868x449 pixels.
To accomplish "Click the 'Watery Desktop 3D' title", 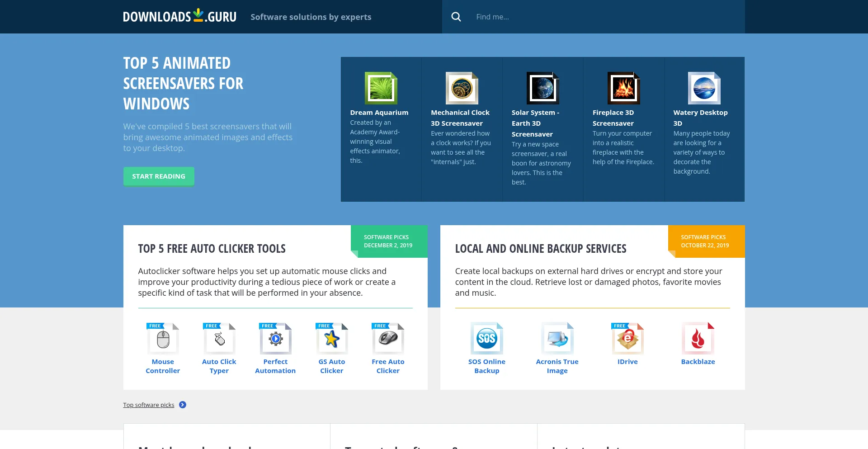I will 700,118.
